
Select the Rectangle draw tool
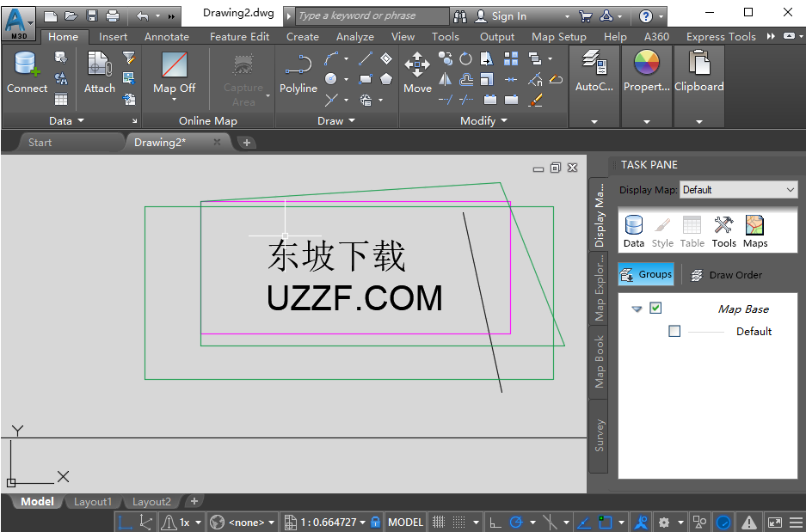pyautogui.click(x=366, y=79)
